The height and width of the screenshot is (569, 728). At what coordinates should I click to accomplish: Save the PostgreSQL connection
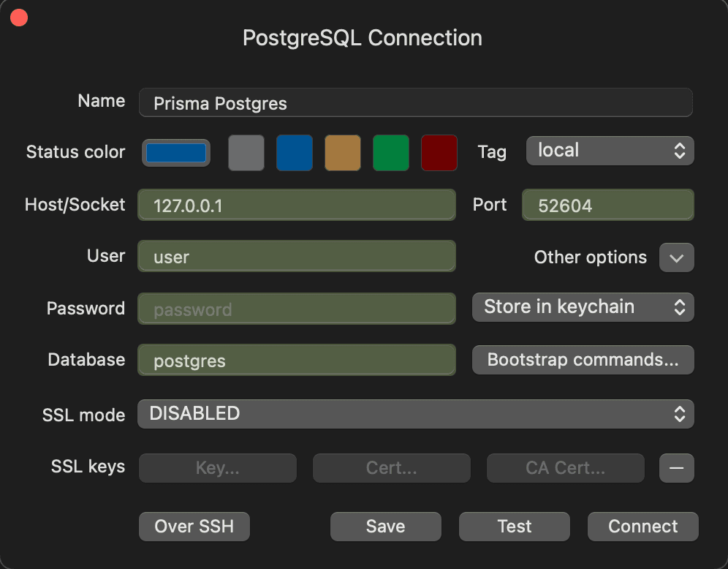pyautogui.click(x=385, y=526)
